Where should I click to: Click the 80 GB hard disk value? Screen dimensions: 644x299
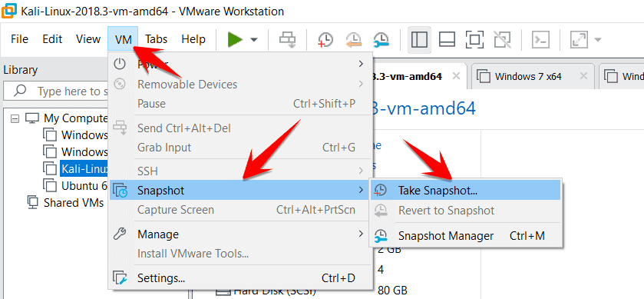(x=392, y=291)
